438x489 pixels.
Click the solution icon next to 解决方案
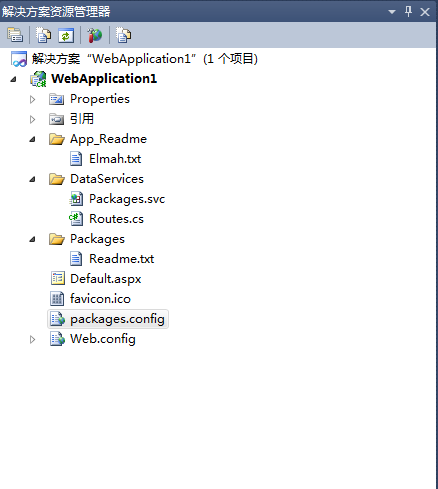click(19, 59)
